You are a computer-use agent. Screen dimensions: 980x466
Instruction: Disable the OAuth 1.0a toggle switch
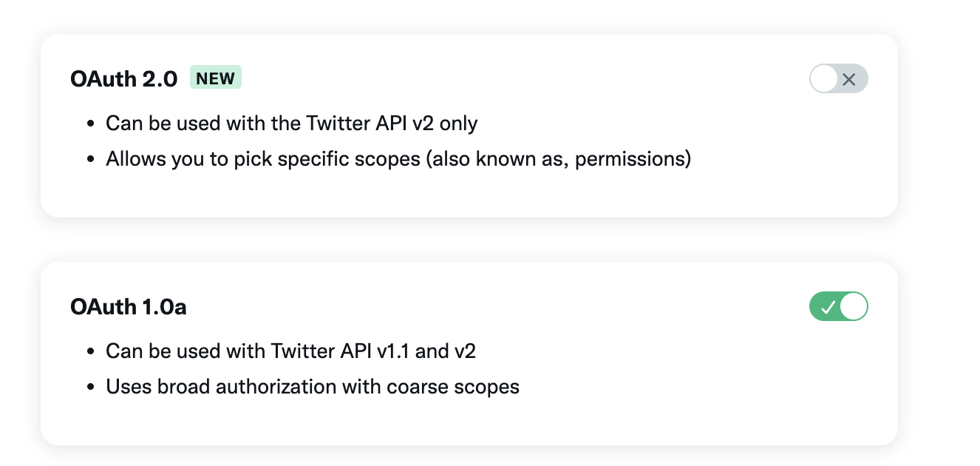pos(839,307)
